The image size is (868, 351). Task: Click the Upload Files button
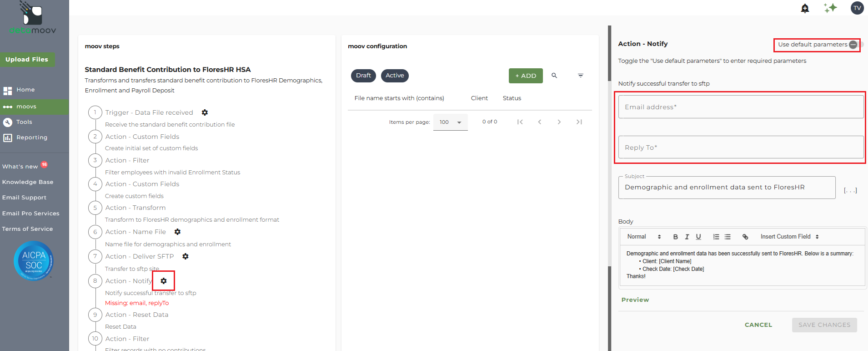point(27,60)
